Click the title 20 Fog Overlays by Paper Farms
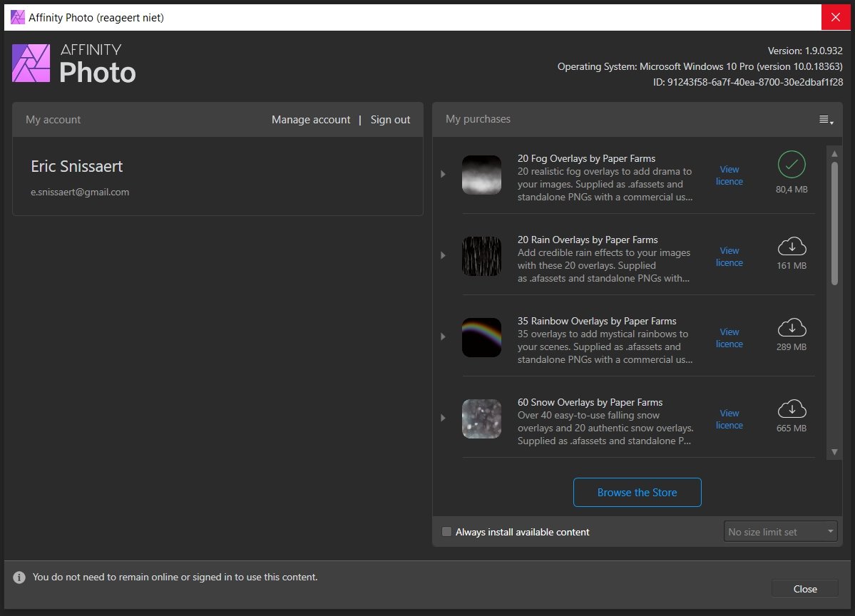The image size is (855, 616). point(586,158)
